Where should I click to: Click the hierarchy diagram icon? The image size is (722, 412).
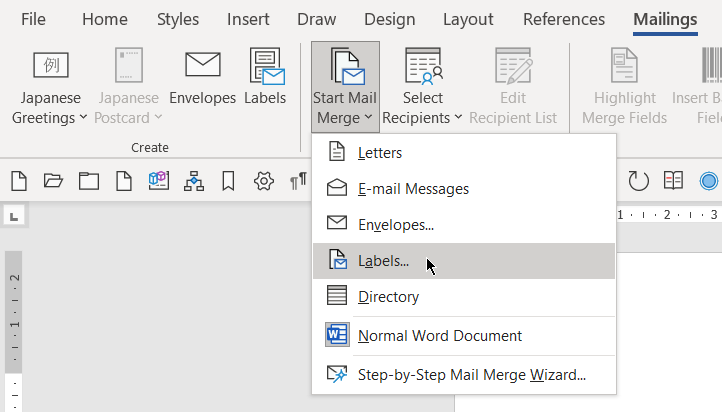[194, 181]
